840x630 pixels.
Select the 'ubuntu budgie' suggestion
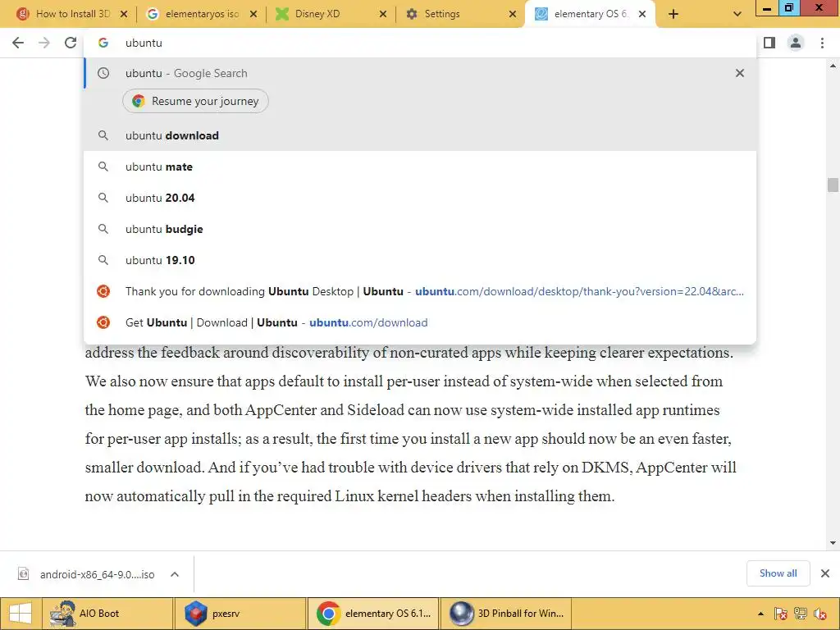click(x=420, y=229)
